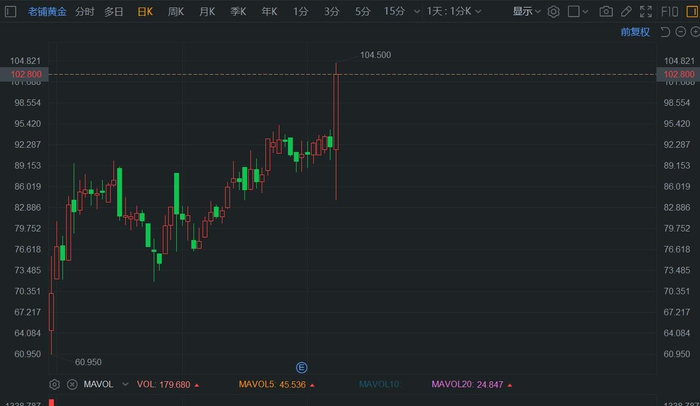Open the F10 company info button
The image size is (700, 406).
(x=669, y=12)
